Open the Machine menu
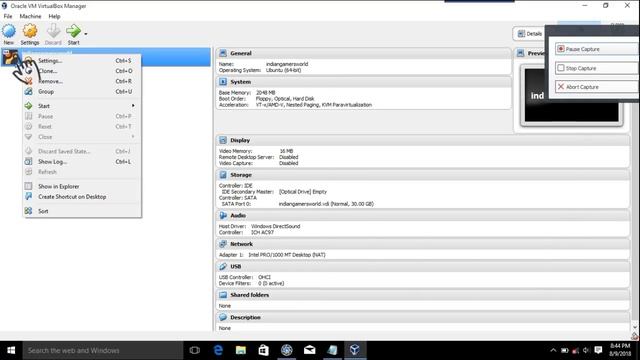 point(30,16)
